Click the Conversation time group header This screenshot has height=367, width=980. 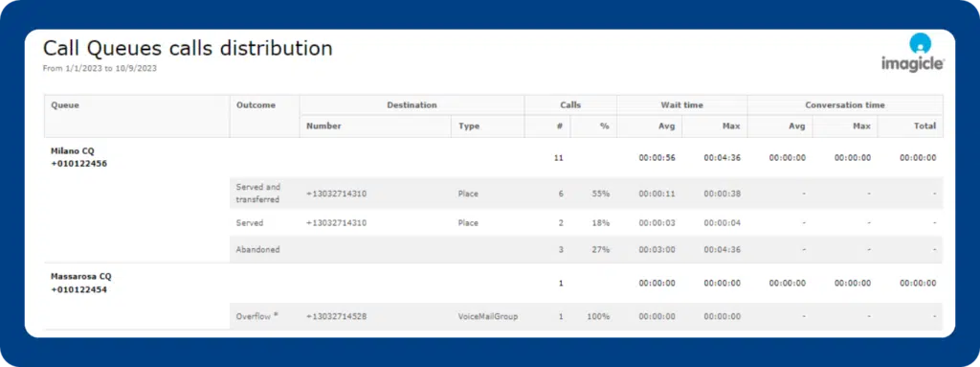tap(845, 105)
